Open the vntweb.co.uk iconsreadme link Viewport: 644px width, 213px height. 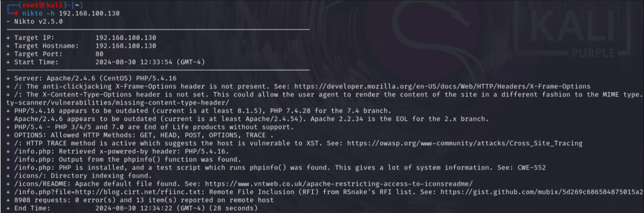[x=338, y=184]
